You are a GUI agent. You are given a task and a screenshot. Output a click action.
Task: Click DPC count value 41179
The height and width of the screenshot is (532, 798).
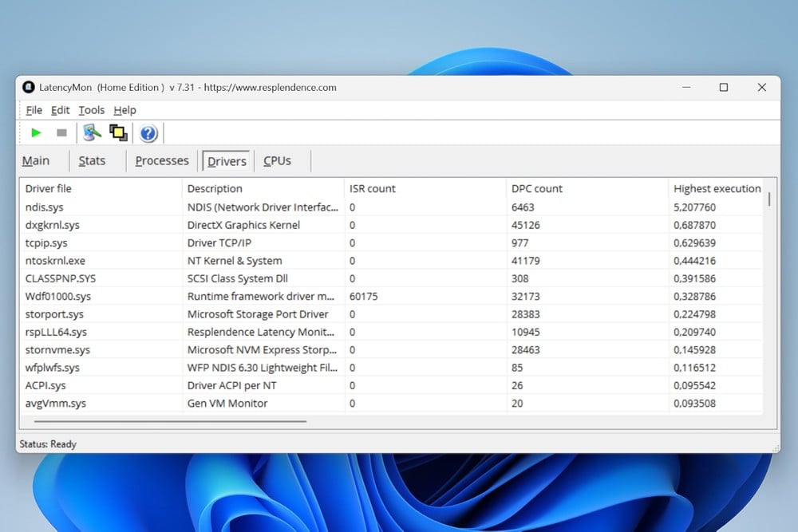[x=526, y=261]
